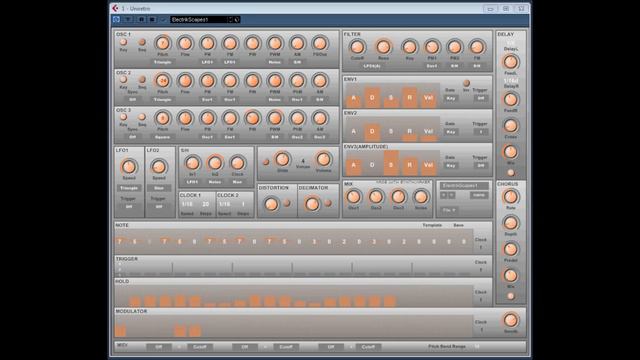Click the read automation icon in header
The image size is (640, 360).
[141, 20]
